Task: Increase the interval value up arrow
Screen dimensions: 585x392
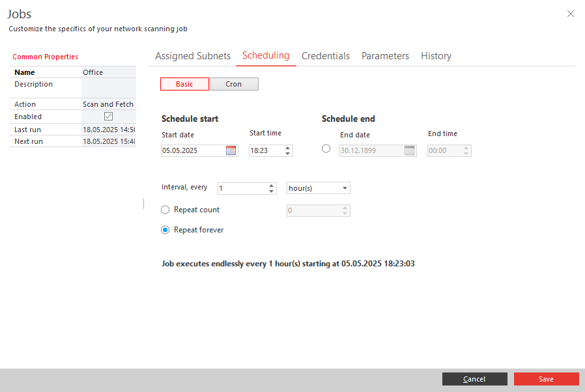Action: (x=271, y=186)
